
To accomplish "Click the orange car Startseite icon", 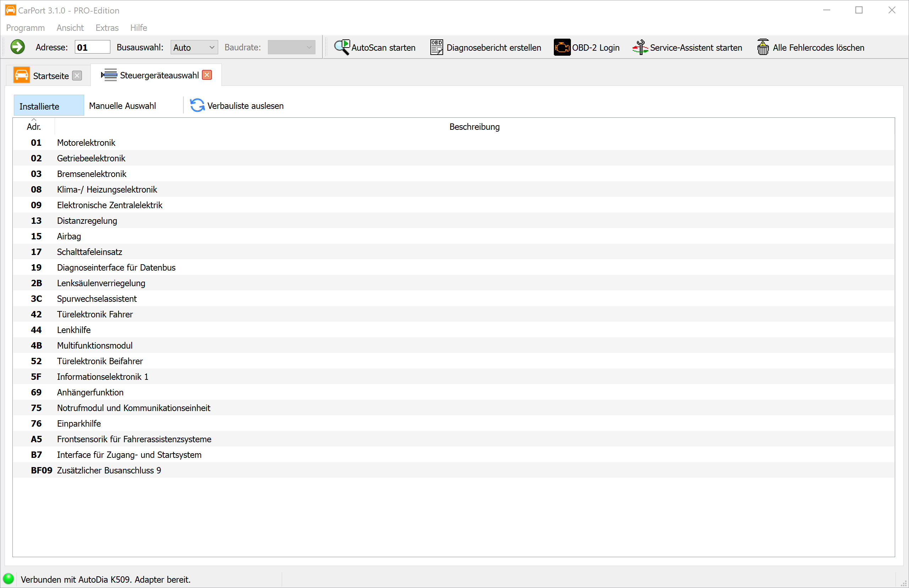I will 21,75.
